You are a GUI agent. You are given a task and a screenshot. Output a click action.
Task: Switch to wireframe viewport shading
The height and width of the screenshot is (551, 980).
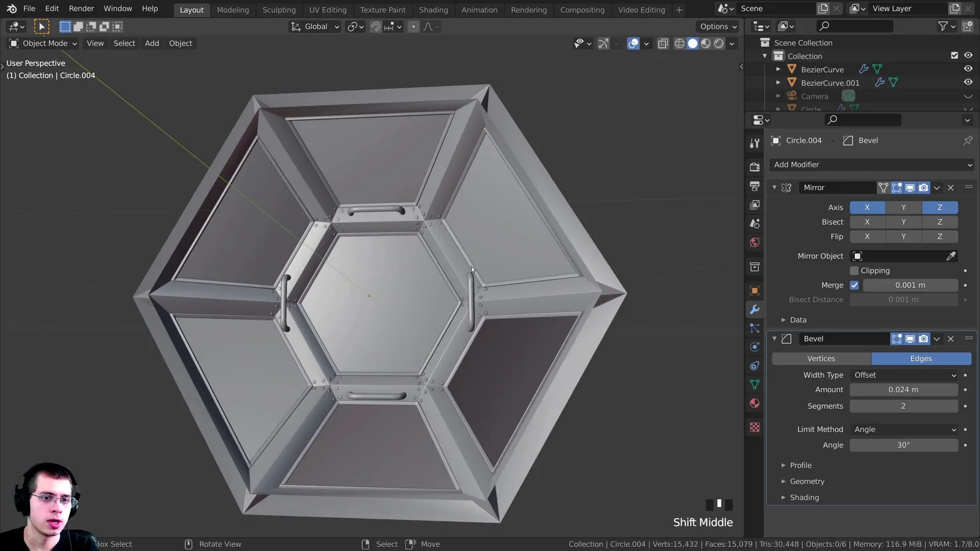[679, 43]
